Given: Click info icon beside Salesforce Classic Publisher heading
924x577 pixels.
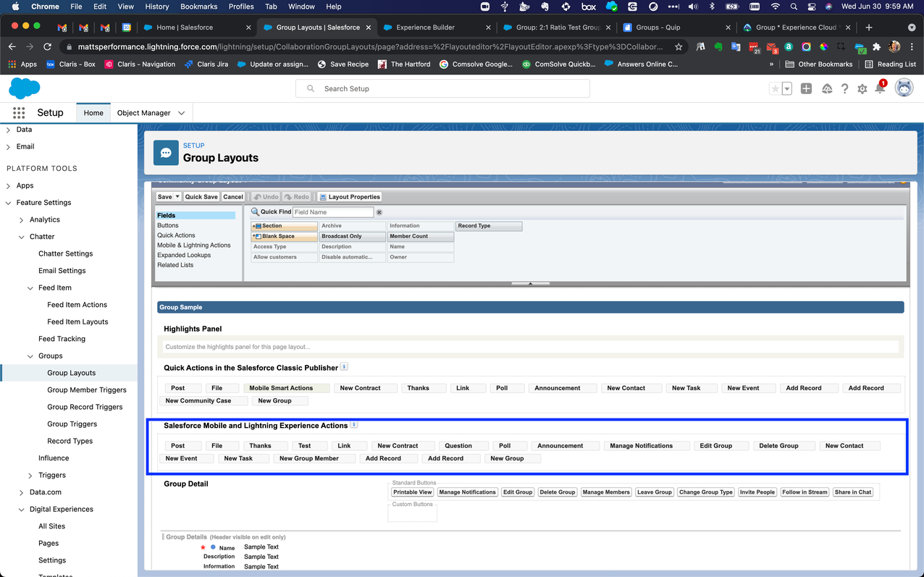Looking at the screenshot, I should (x=344, y=367).
